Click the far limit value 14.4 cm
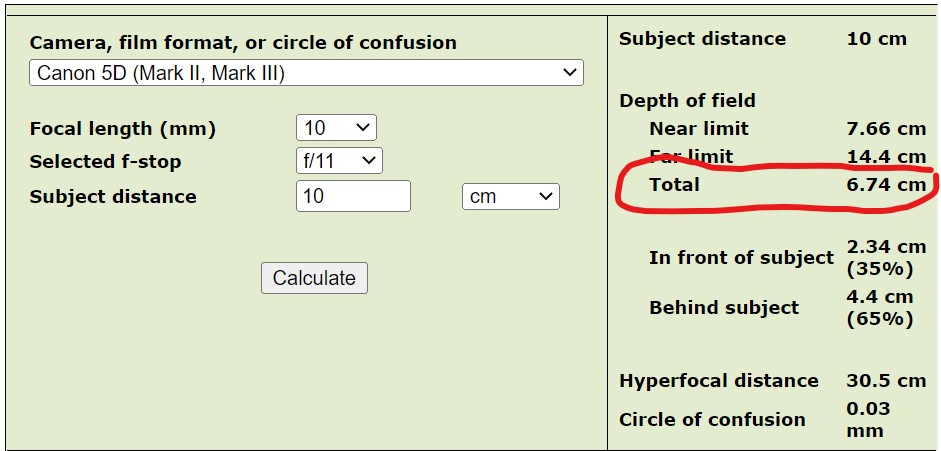Image resolution: width=941 pixels, height=451 pixels. (x=886, y=157)
